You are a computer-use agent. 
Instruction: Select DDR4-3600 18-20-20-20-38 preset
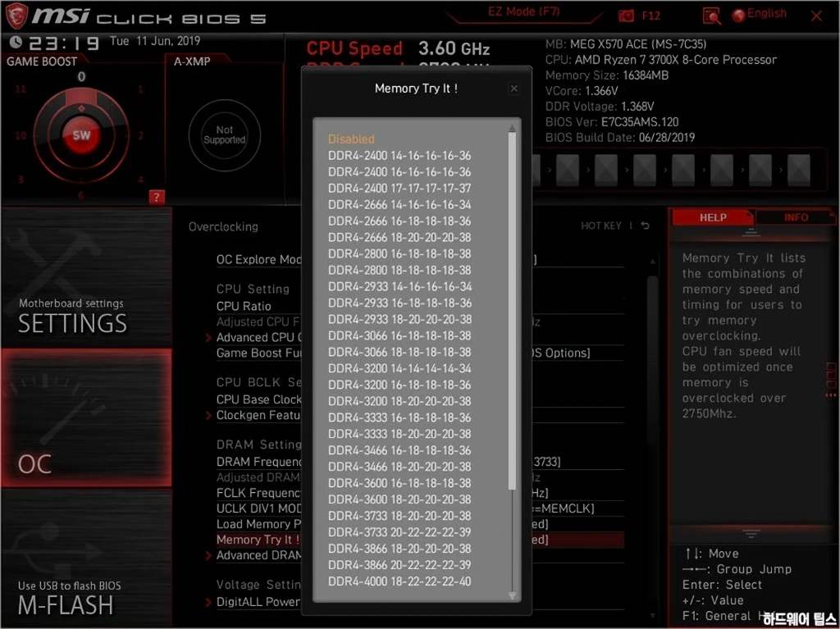[x=399, y=499]
